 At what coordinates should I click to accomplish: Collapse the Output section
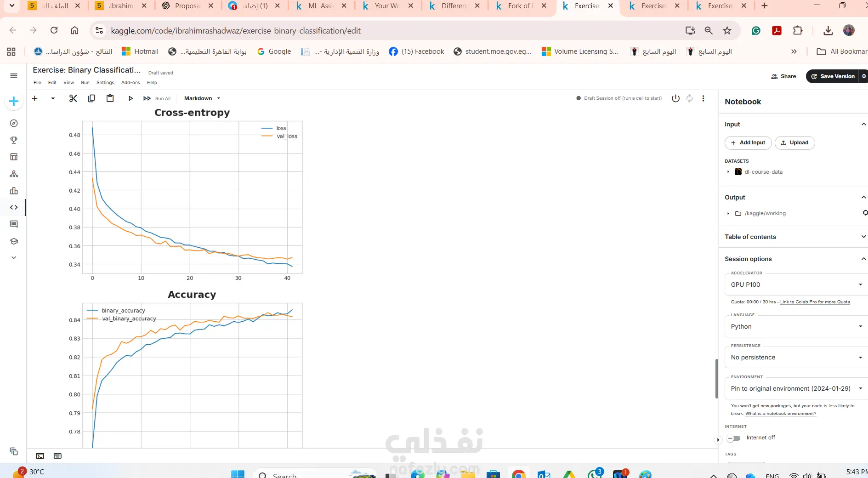coord(863,197)
